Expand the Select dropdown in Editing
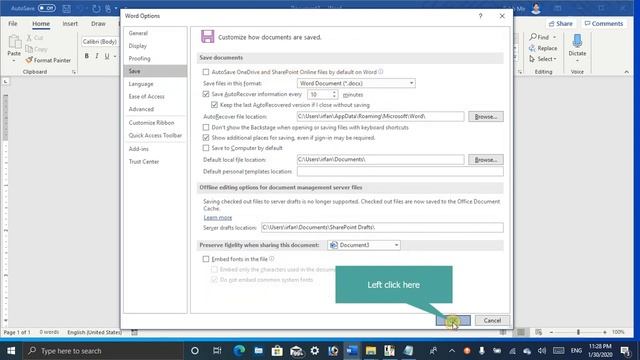The width and height of the screenshot is (640, 360). tap(555, 59)
